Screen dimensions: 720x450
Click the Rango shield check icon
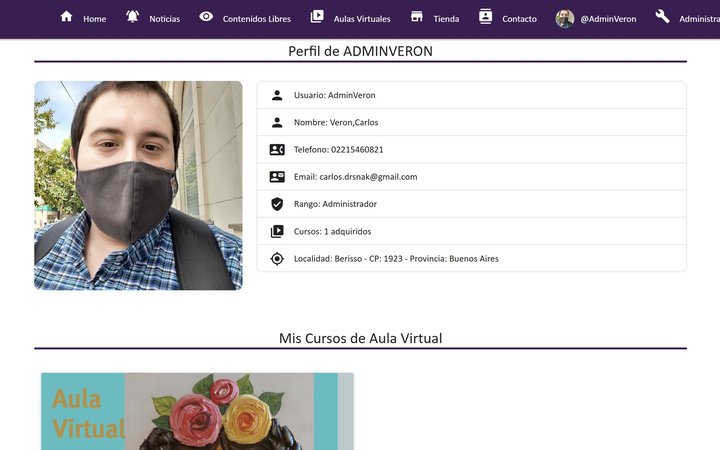(x=277, y=204)
